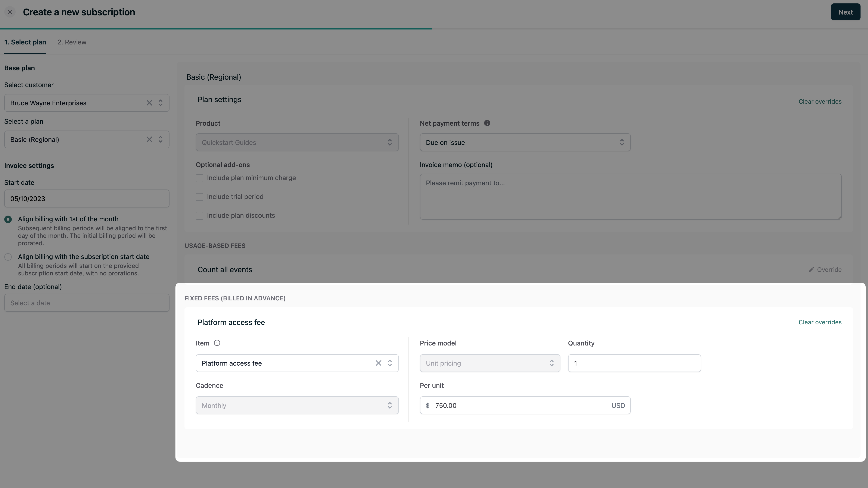This screenshot has height=488, width=868.
Task: Click the Next button
Action: point(845,12)
